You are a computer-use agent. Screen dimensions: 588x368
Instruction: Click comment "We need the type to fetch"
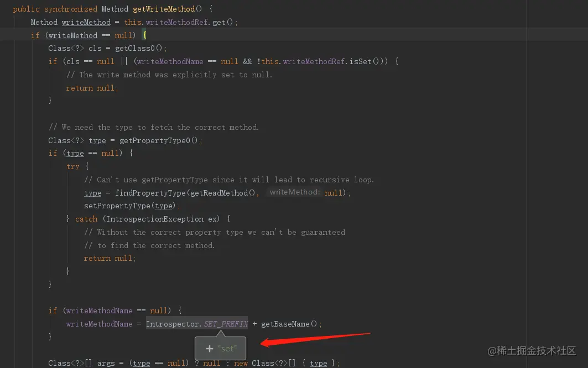[x=154, y=127]
